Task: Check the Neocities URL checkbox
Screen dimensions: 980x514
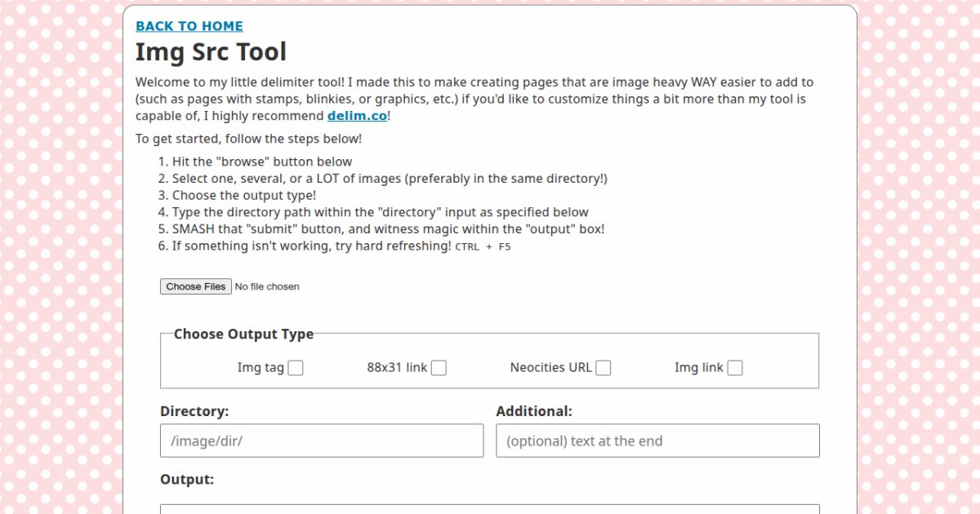Action: pos(603,368)
